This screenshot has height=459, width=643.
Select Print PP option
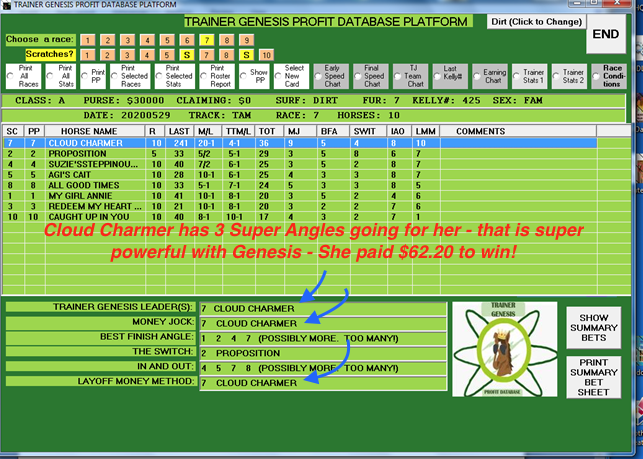pos(93,76)
